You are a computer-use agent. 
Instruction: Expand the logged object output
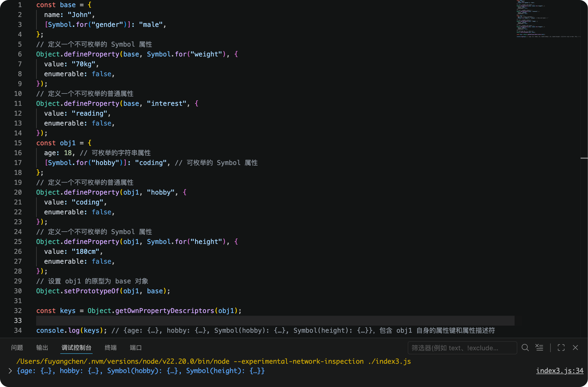coord(10,371)
